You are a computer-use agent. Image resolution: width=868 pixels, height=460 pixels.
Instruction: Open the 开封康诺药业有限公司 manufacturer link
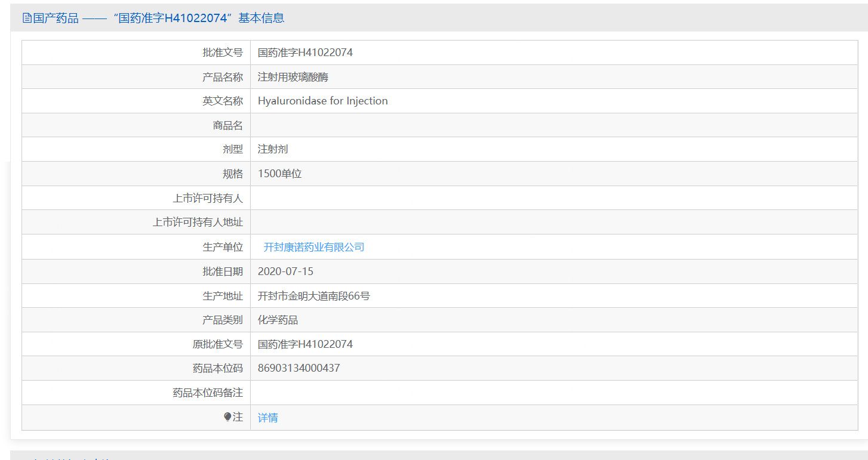[314, 247]
